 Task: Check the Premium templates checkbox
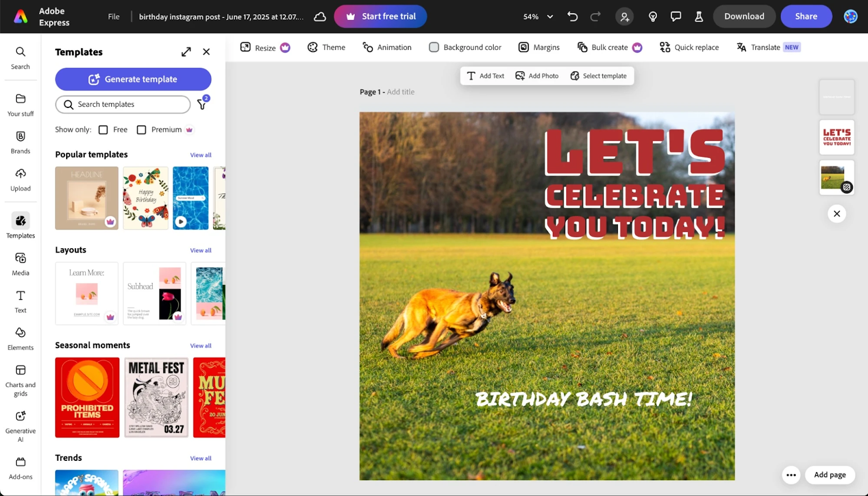tap(141, 130)
